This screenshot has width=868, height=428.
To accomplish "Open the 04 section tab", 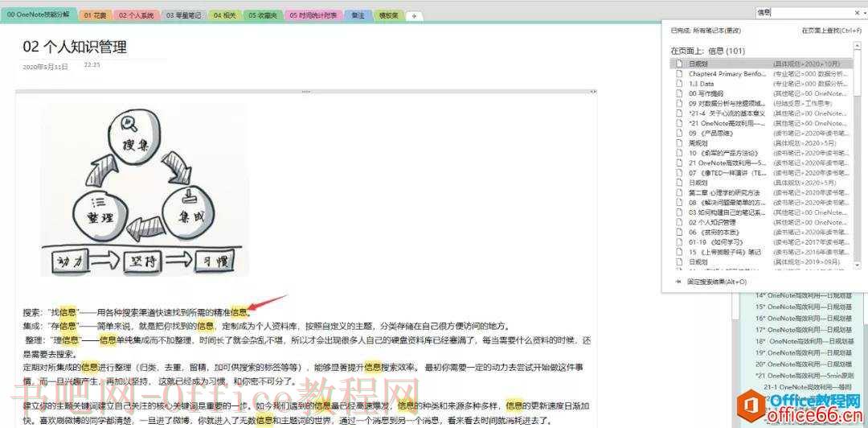I will 224,15.
